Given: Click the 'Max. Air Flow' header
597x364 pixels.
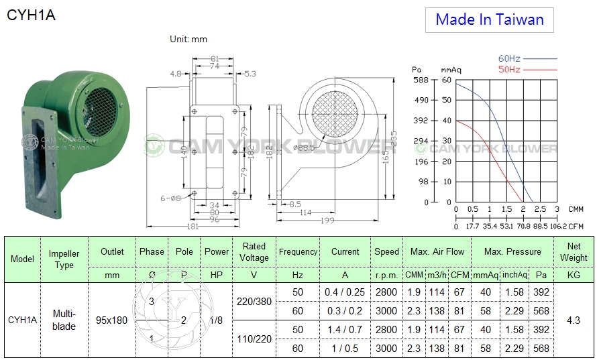Looking at the screenshot, I should pos(437,252).
